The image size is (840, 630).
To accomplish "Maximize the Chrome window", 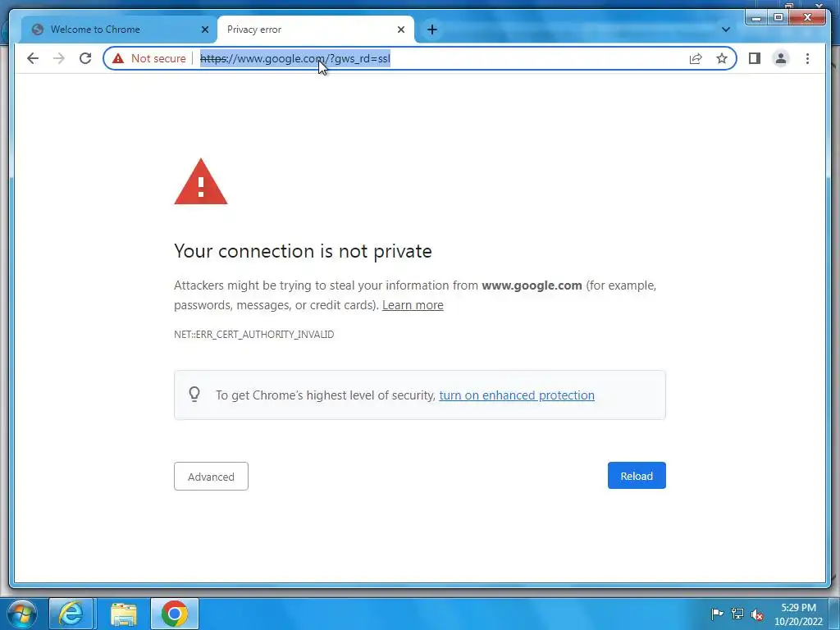I will point(778,18).
